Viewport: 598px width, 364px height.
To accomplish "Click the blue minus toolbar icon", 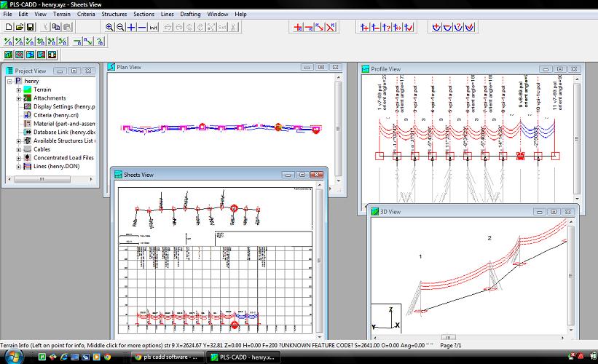I will (142, 27).
